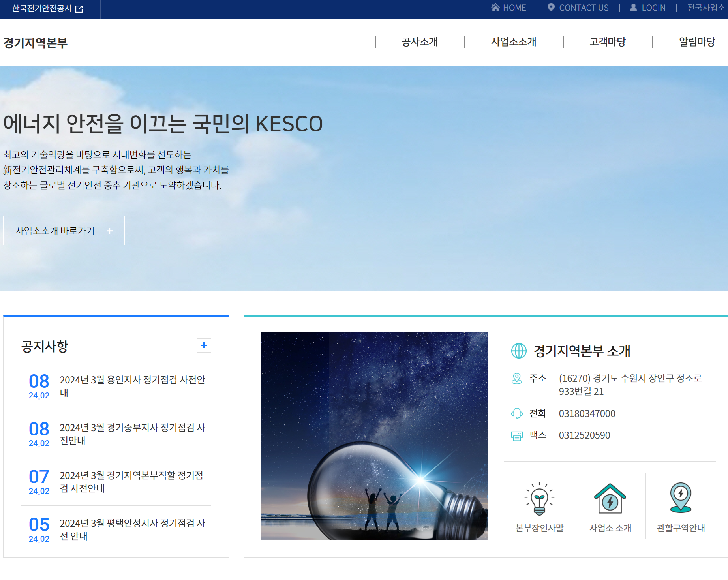Click the fax printer icon next to 팩스

(x=517, y=435)
